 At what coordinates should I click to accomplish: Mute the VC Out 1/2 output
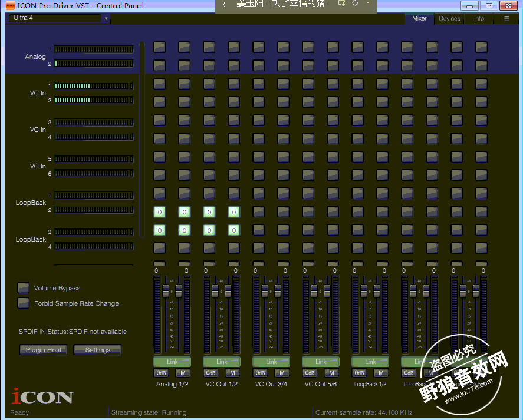tap(232, 373)
